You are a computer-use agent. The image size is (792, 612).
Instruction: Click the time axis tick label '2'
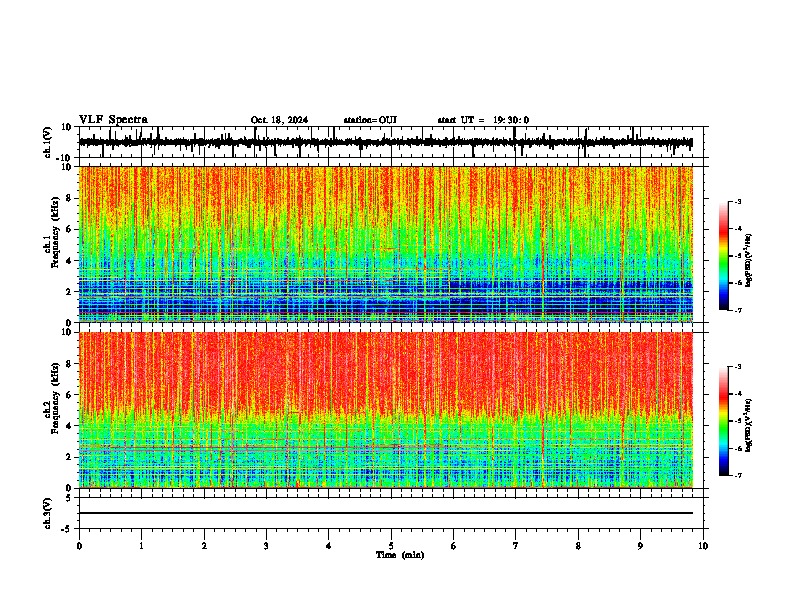point(204,546)
